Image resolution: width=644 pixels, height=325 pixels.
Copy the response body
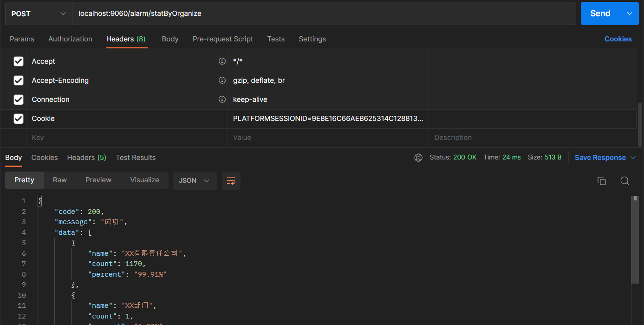point(602,181)
